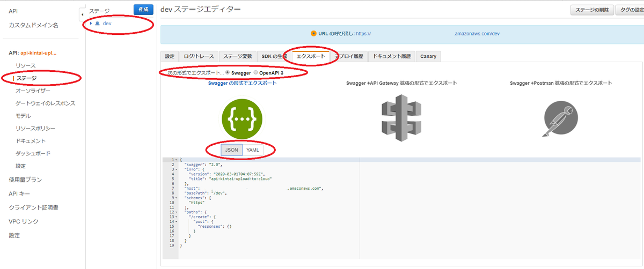Open the invoke URL link
The image size is (644, 269).
click(428, 33)
